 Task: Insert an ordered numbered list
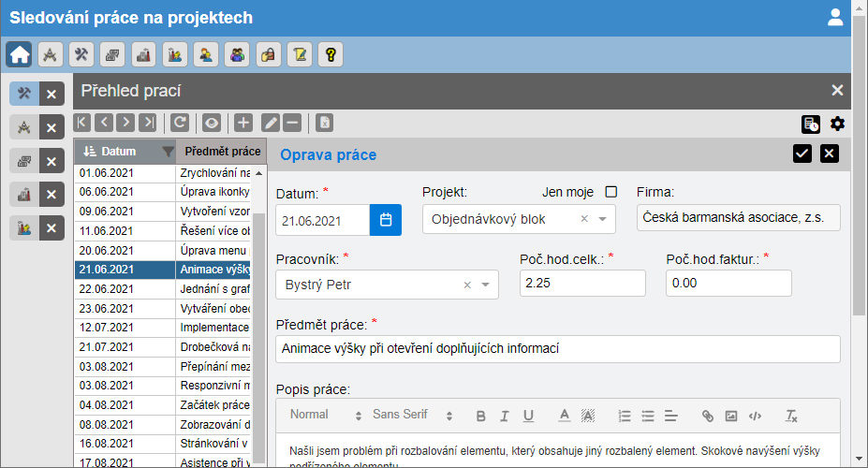coord(625,416)
